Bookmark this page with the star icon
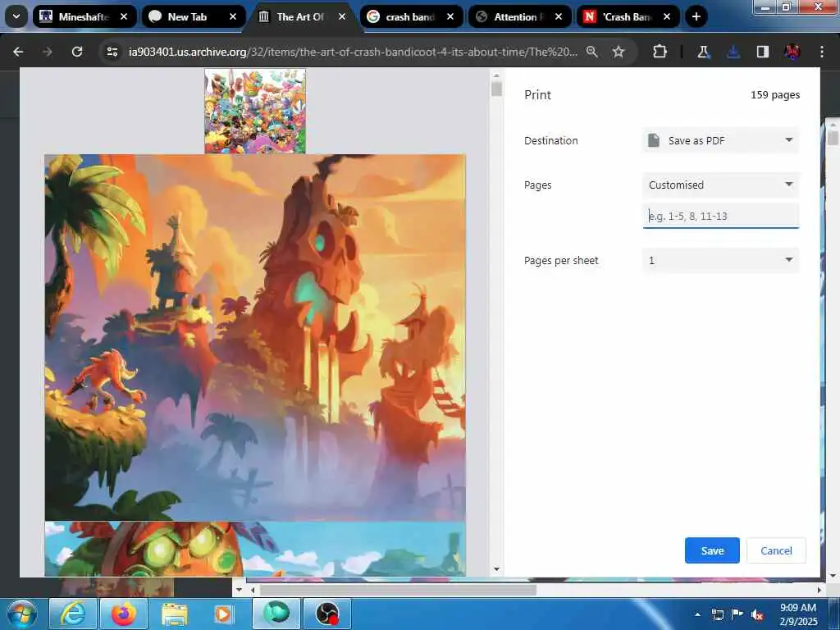The height and width of the screenshot is (630, 840). coord(619,52)
